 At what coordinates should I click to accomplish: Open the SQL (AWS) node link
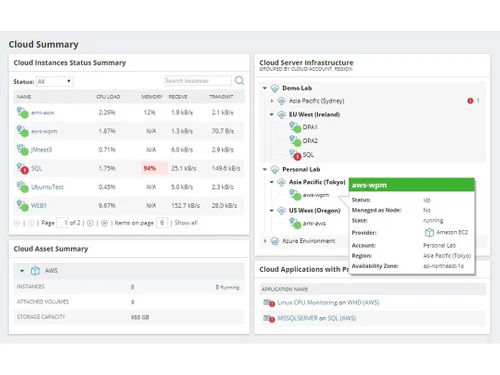point(342,318)
